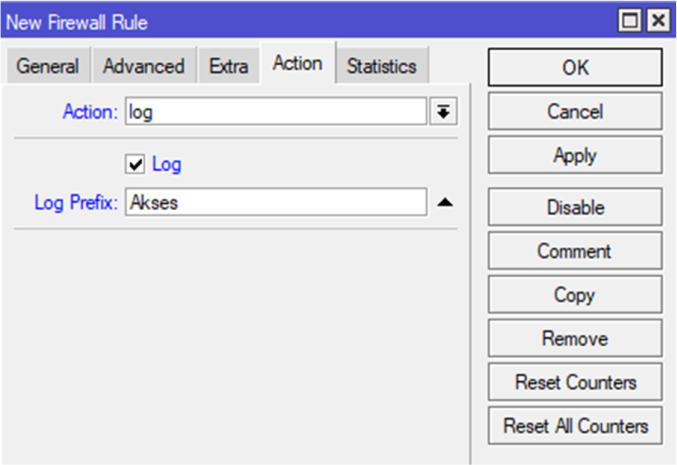Viewport: 677px width, 465px height.
Task: Add a Comment to the rule
Action: tap(575, 251)
